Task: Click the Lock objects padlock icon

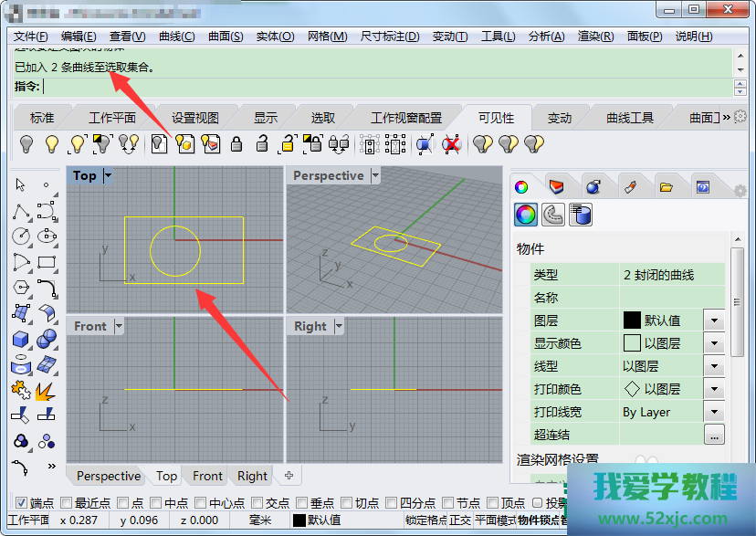Action: click(236, 143)
